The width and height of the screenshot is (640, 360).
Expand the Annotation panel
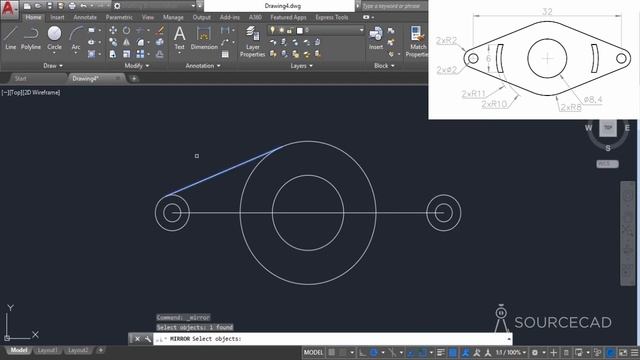click(203, 66)
